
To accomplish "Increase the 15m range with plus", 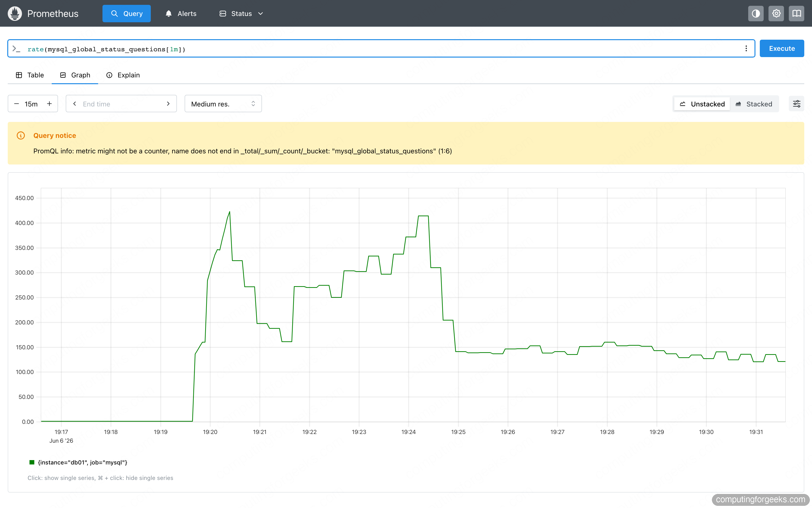I will coord(49,104).
